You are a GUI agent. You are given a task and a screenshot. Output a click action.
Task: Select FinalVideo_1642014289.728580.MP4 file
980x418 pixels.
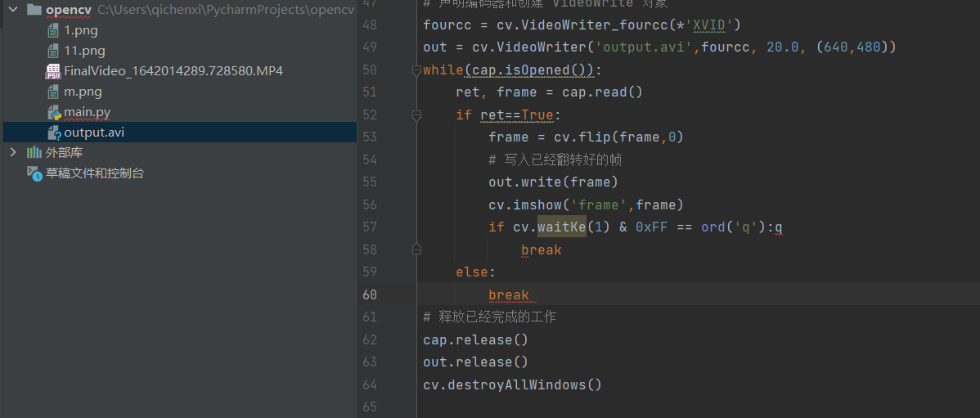coord(173,71)
